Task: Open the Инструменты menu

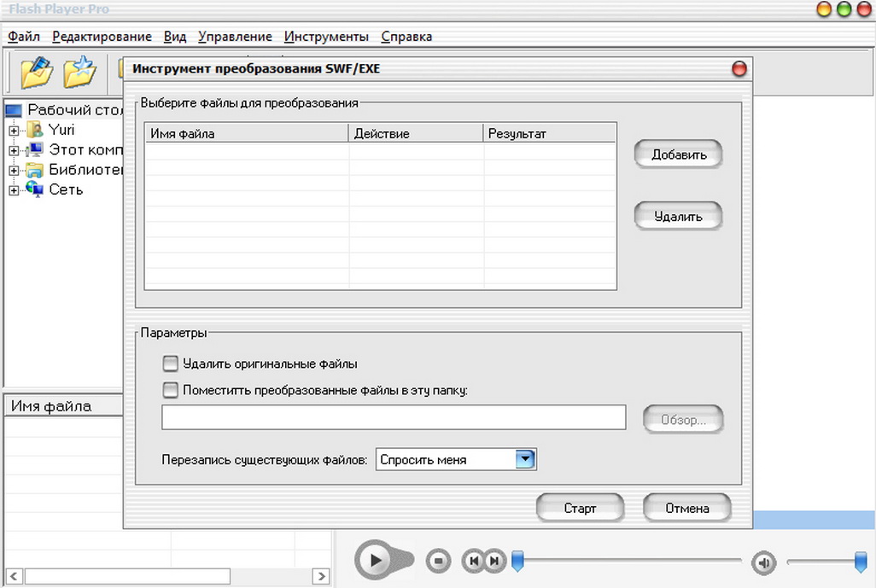Action: click(x=326, y=37)
